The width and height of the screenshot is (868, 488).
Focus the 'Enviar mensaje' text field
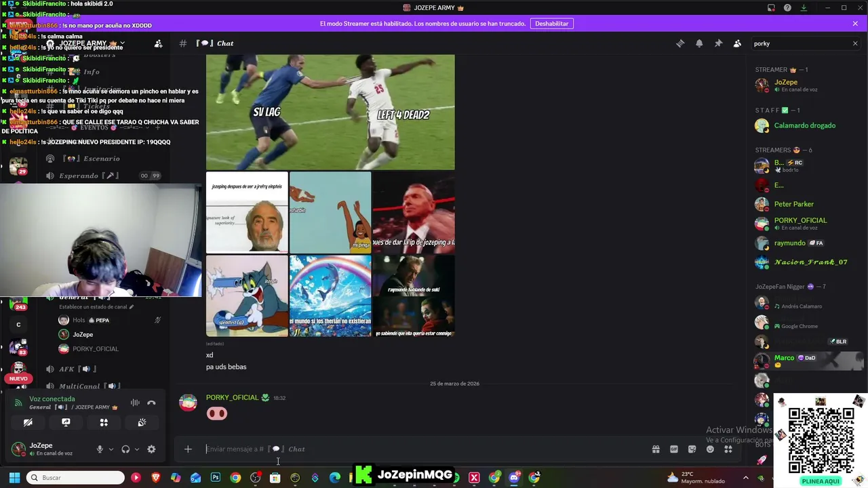[x=420, y=449]
